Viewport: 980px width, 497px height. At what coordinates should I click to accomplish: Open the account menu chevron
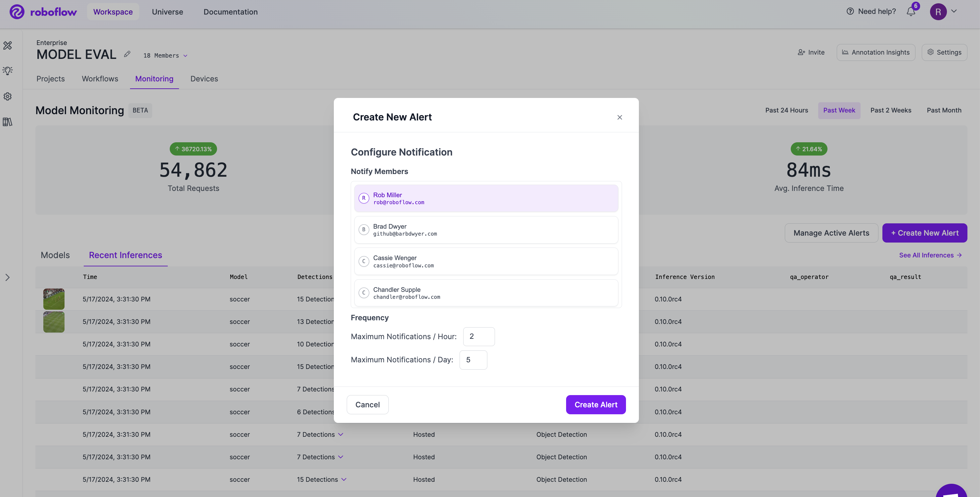tap(954, 12)
